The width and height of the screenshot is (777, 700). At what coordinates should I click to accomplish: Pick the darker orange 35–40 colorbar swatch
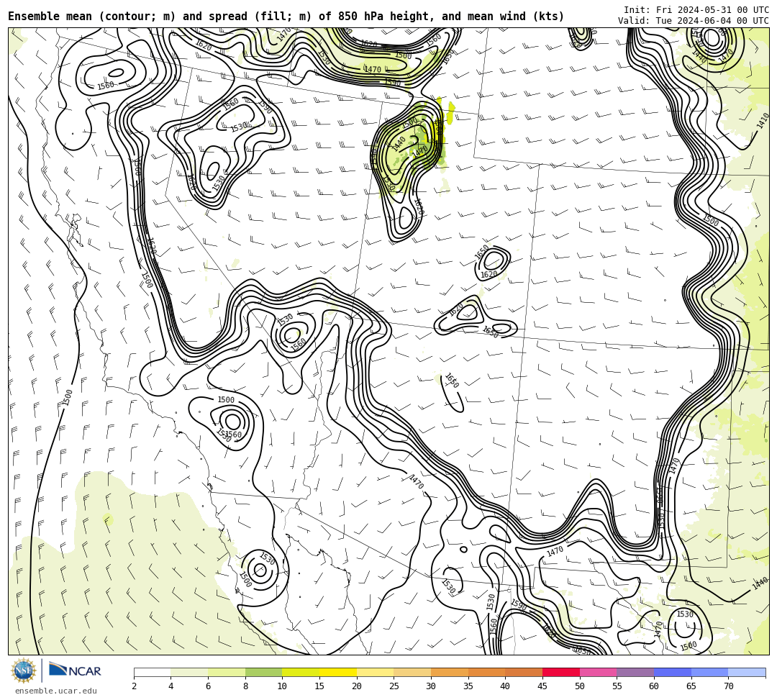point(486,672)
